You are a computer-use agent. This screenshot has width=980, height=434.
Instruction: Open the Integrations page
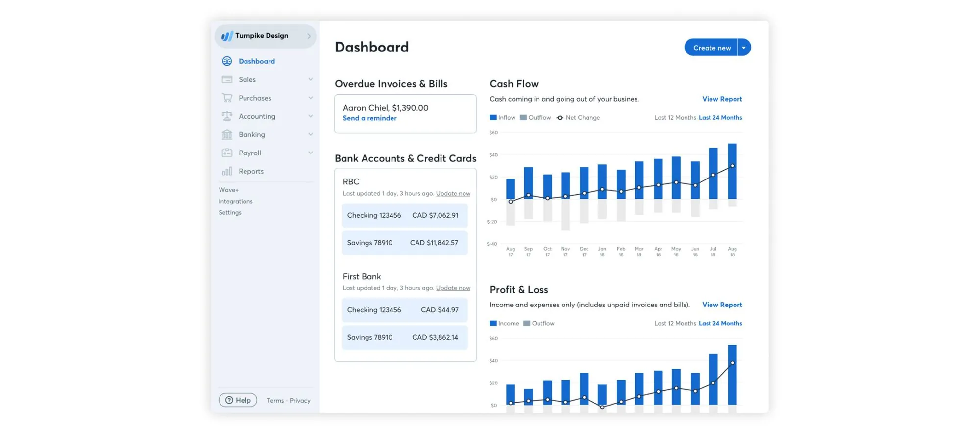236,202
